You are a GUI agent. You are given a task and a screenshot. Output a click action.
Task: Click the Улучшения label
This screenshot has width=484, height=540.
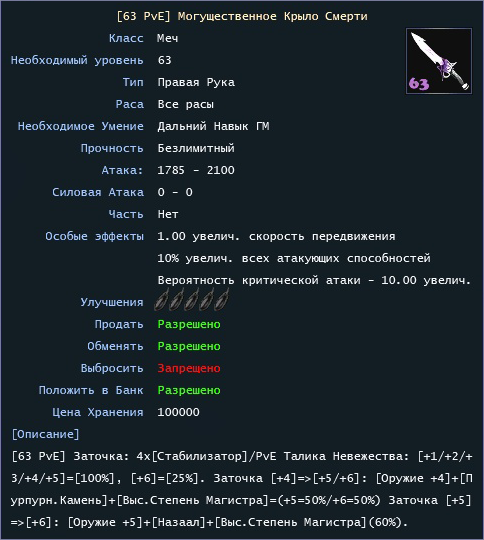point(112,302)
